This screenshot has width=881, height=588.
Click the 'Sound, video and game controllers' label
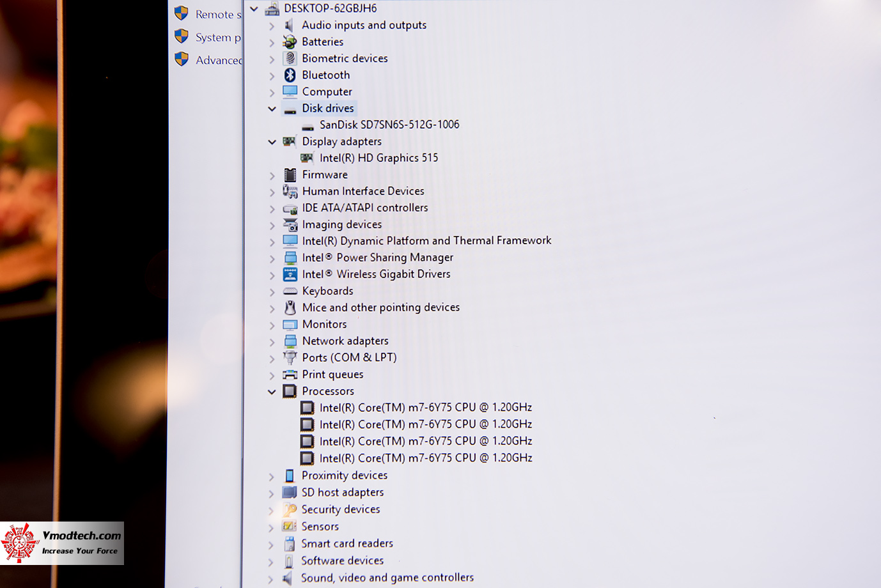click(387, 578)
